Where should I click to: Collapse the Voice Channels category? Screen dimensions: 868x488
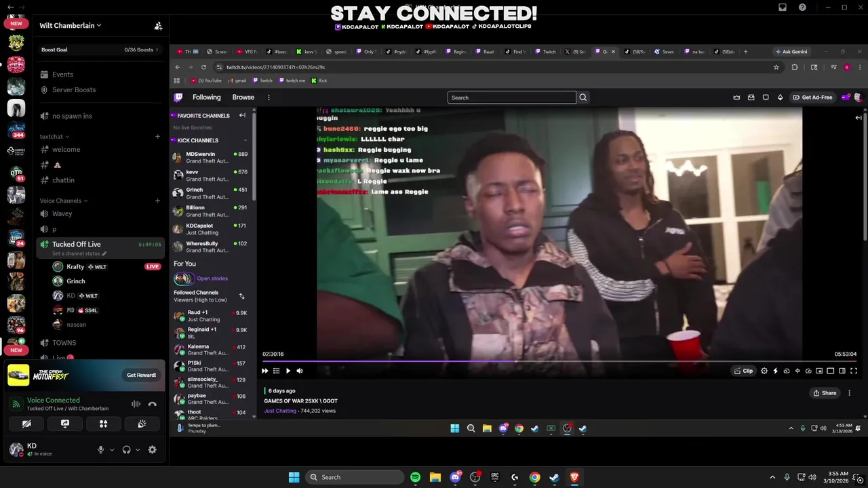[x=64, y=201]
